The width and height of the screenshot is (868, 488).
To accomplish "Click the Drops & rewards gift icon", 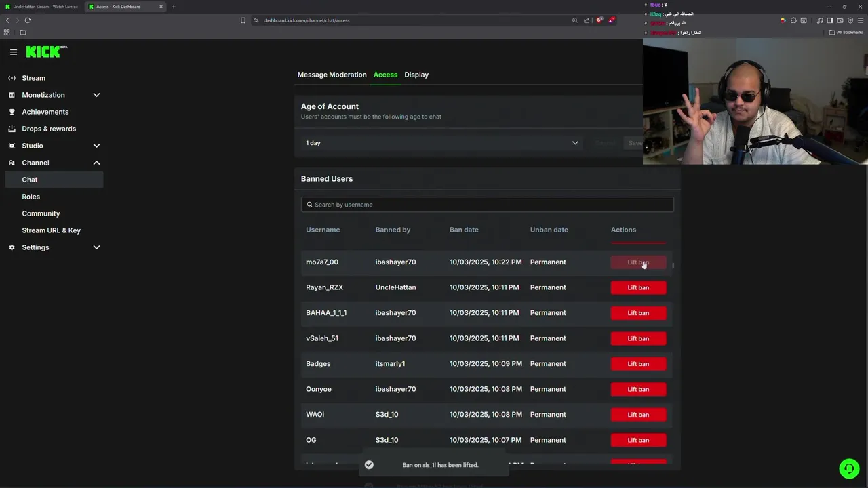I will [12, 129].
